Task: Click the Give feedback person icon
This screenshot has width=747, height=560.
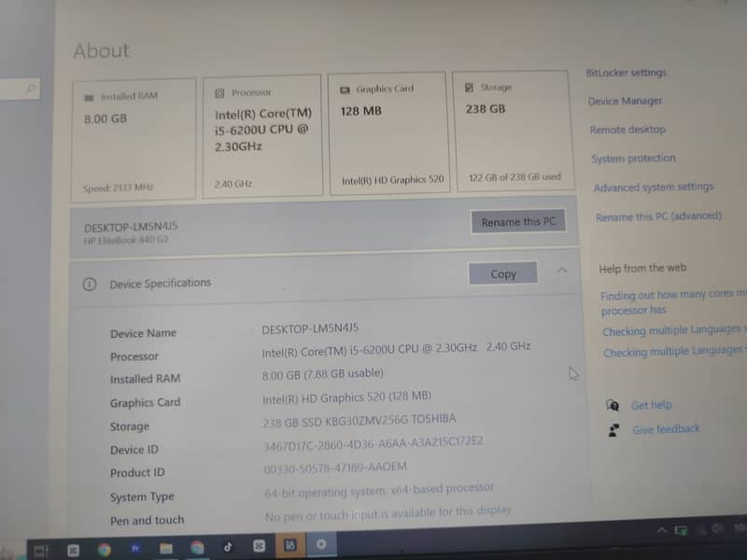Action: pos(614,430)
